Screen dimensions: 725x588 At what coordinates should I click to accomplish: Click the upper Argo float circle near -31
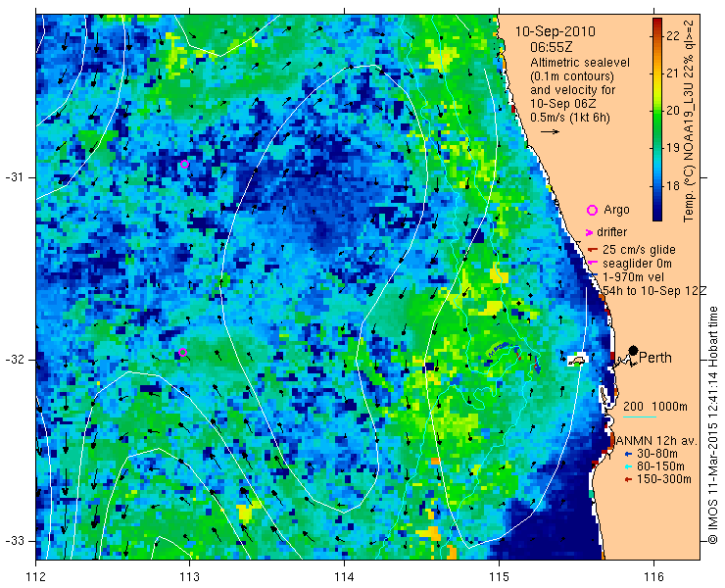(184, 165)
